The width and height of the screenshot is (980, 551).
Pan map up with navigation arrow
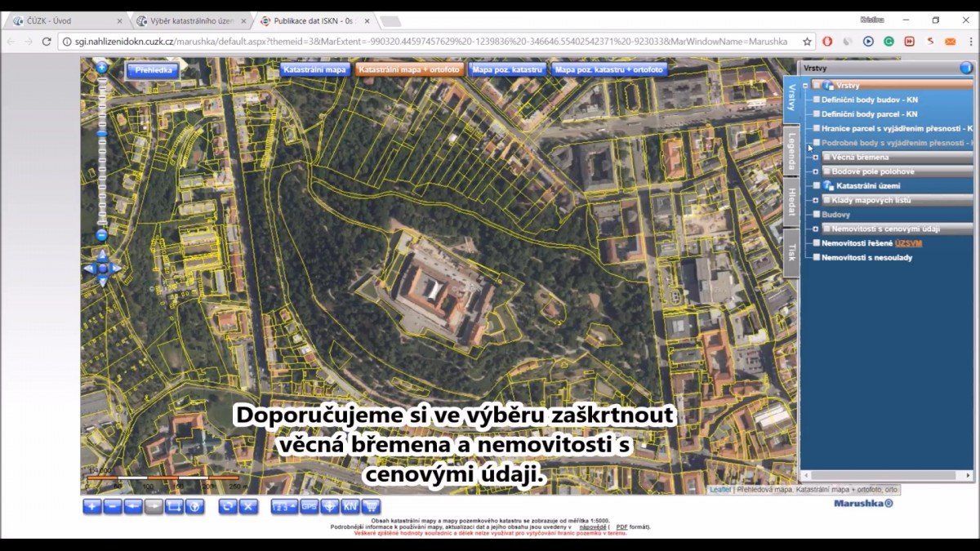(x=102, y=255)
